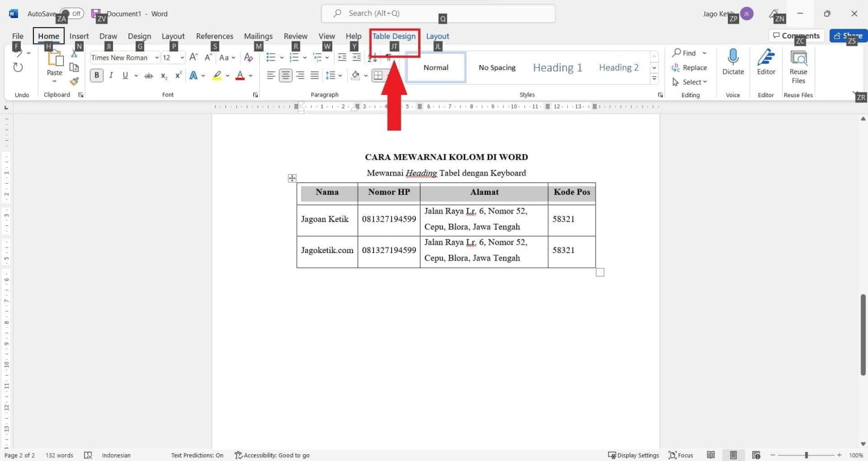Click inside the Search box
868x461 pixels.
pos(438,13)
